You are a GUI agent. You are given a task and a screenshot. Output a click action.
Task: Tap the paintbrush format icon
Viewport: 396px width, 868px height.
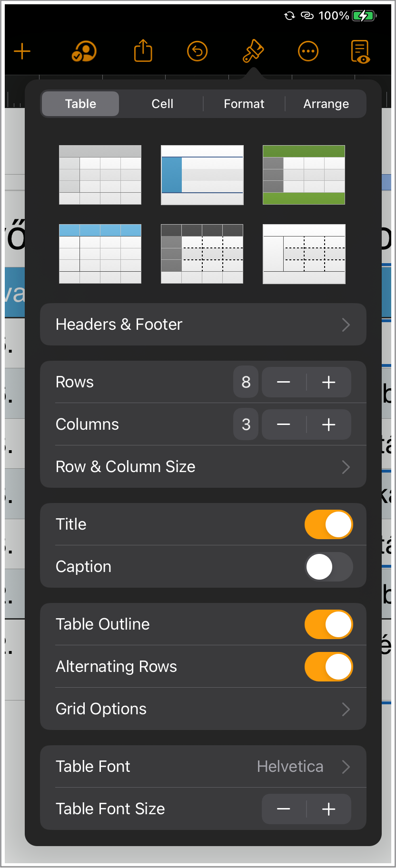coord(253,51)
